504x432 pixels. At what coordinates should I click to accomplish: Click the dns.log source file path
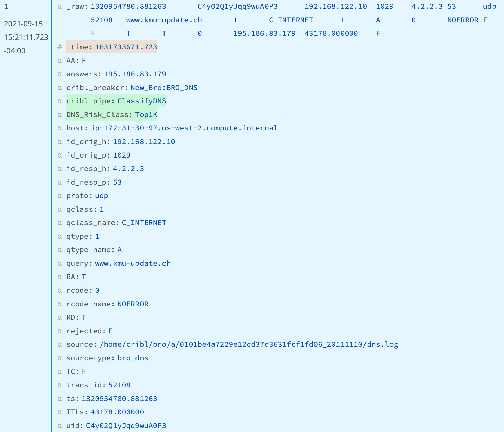(249, 344)
